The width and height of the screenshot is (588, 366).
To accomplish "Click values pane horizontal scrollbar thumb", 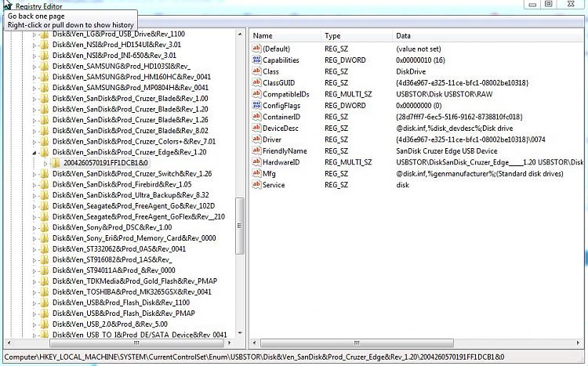I will [357, 343].
